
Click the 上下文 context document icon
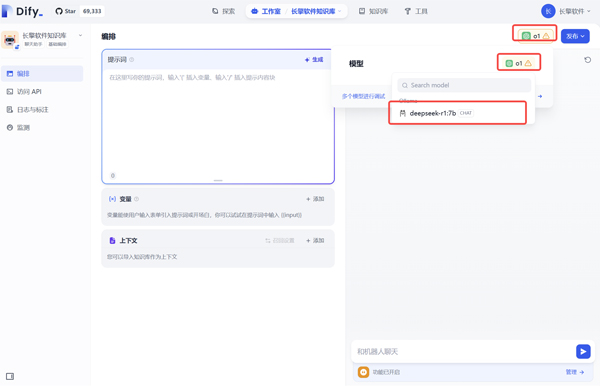112,241
